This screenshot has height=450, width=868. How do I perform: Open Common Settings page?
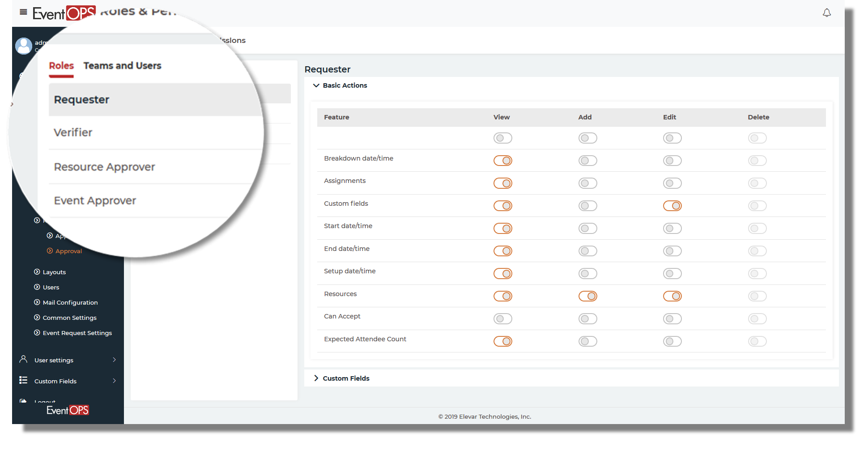(x=69, y=318)
